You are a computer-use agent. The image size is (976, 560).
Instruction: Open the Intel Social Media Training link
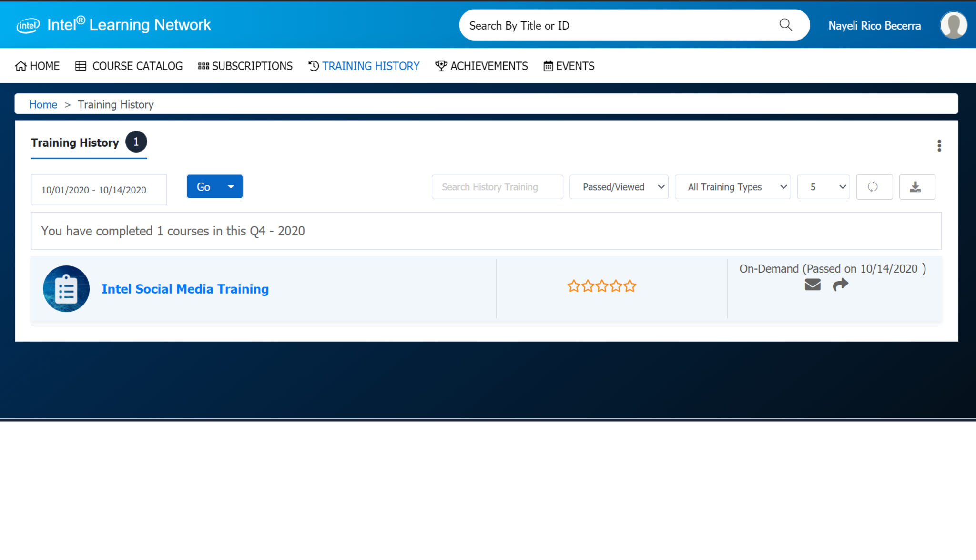[x=185, y=289]
